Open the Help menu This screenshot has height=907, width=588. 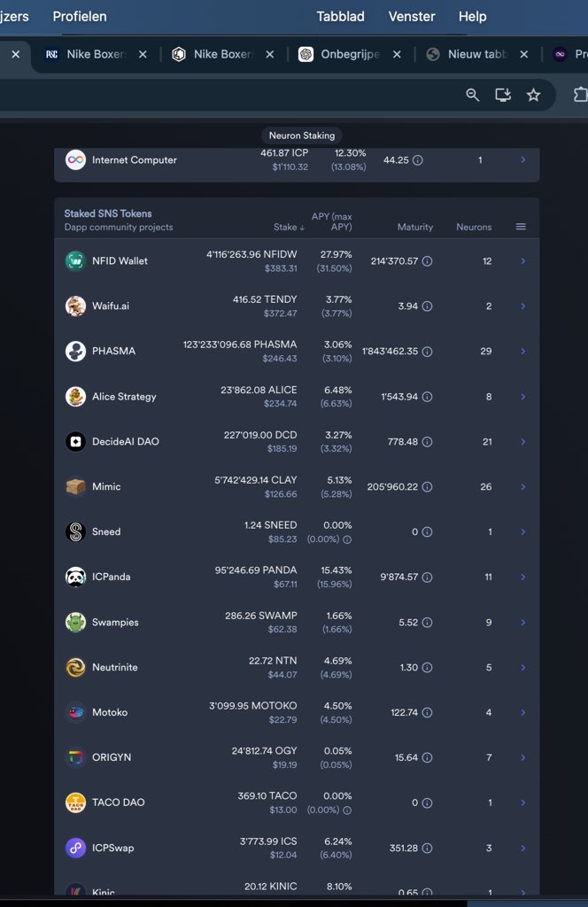472,16
